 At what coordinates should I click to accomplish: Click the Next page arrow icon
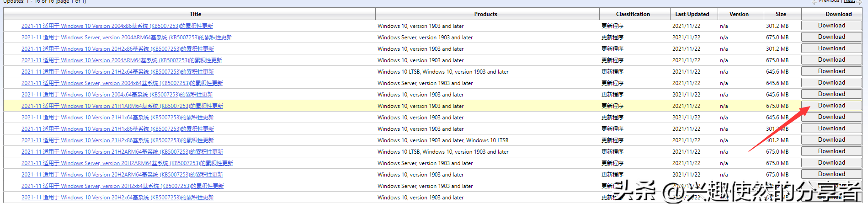pos(859,2)
